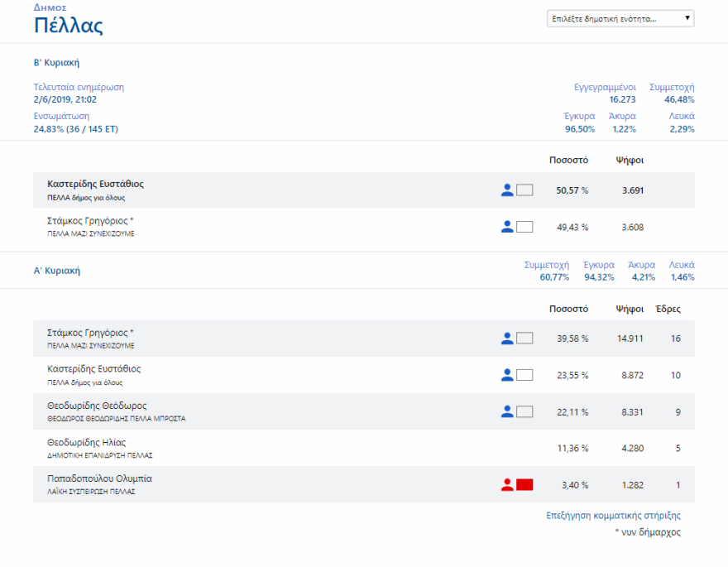The height and width of the screenshot is (567, 728).
Task: Click person icon beside Καστερίδης in Β' Κυριακή
Action: [507, 190]
